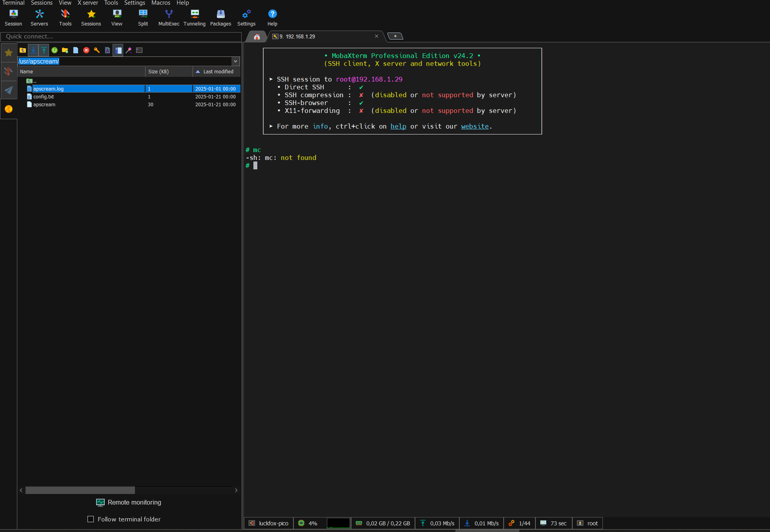Click the green refresh folder icon
This screenshot has height=532, width=770.
(55, 50)
